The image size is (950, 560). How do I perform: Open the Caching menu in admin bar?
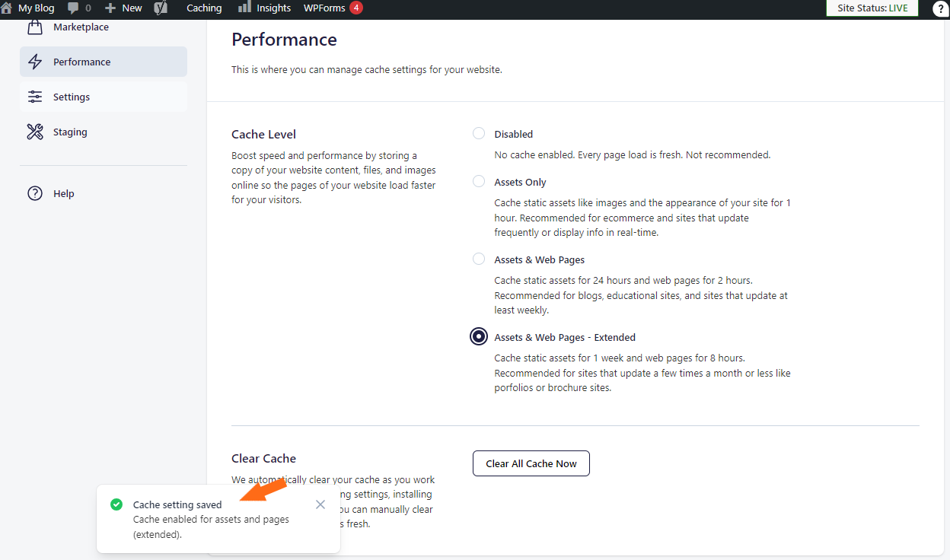coord(204,8)
